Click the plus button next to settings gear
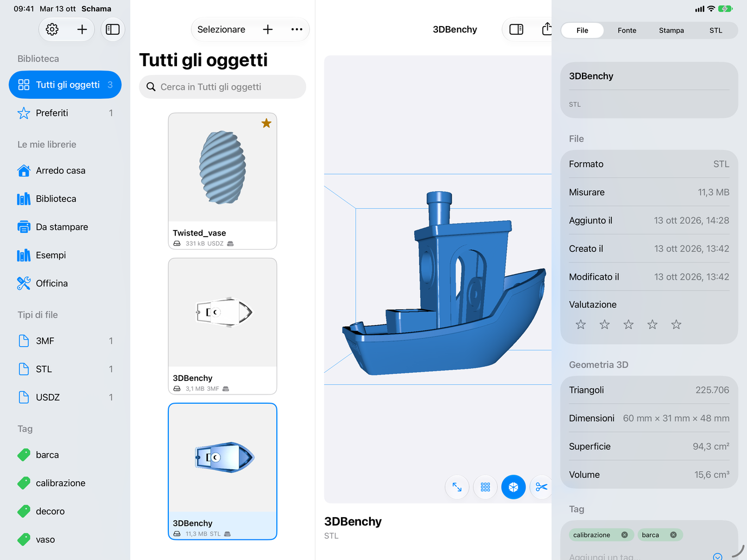Screen dimensions: 747x560 tap(82, 29)
